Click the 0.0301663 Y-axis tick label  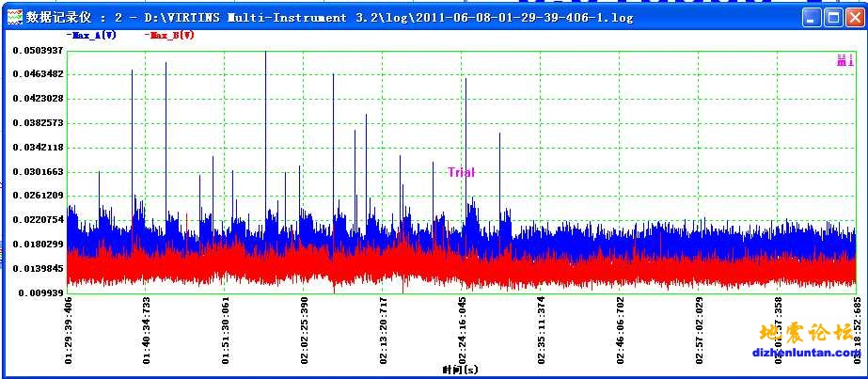38,172
